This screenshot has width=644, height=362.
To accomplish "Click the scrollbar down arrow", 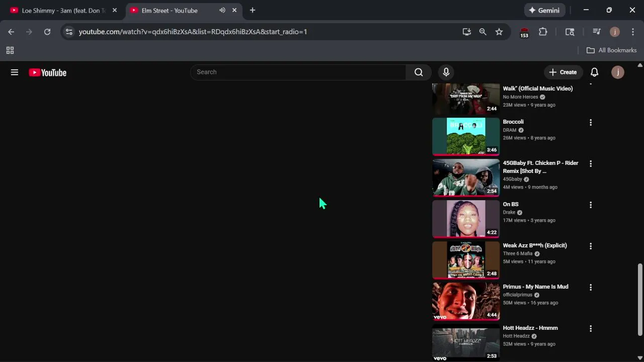I will tap(640, 358).
